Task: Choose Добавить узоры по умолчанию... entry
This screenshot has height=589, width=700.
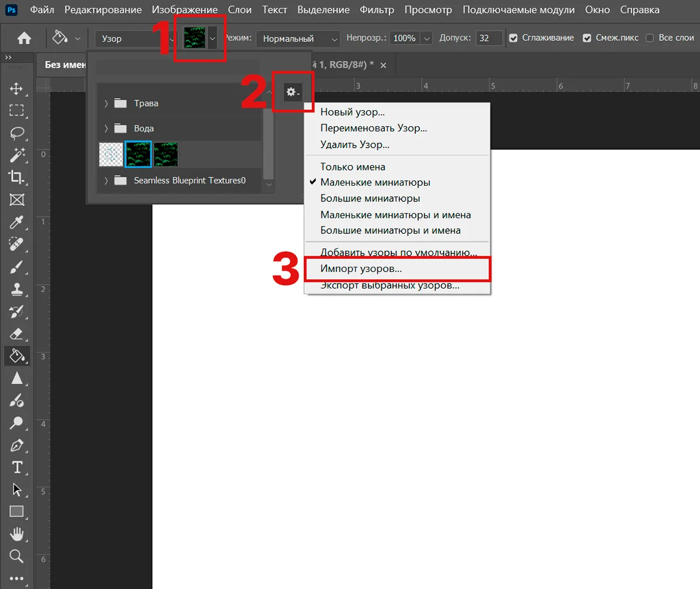Action: tap(398, 253)
